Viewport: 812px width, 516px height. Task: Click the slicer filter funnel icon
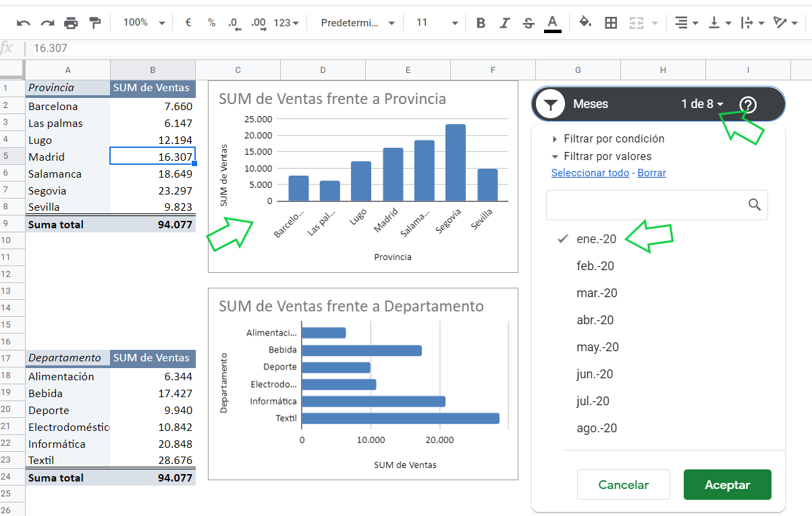(x=551, y=104)
